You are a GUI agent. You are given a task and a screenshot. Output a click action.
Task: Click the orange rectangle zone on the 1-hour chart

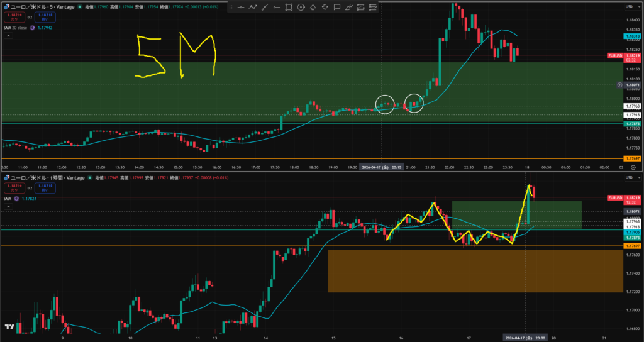[475, 271]
